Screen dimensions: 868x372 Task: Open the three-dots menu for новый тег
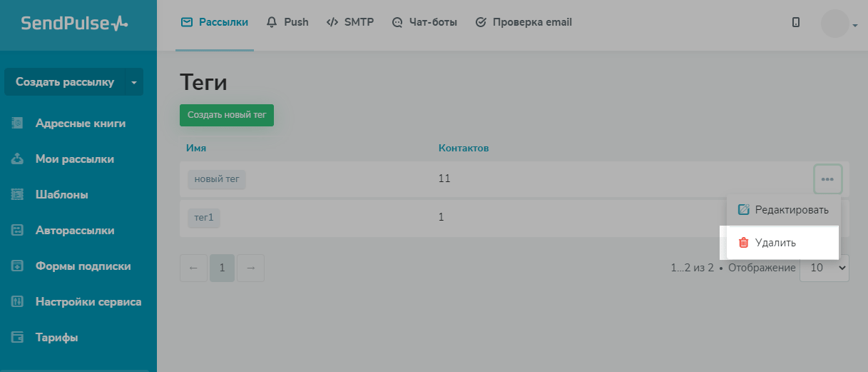827,179
